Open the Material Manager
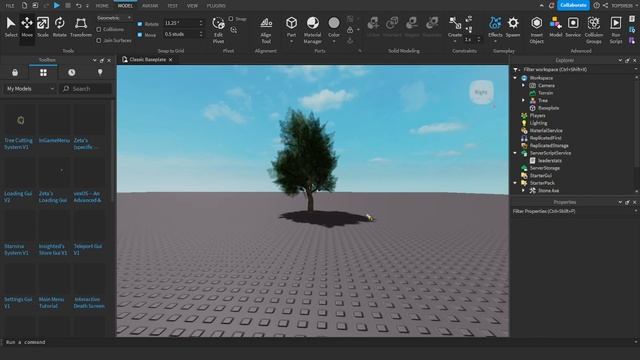The image size is (640, 360). point(313,30)
